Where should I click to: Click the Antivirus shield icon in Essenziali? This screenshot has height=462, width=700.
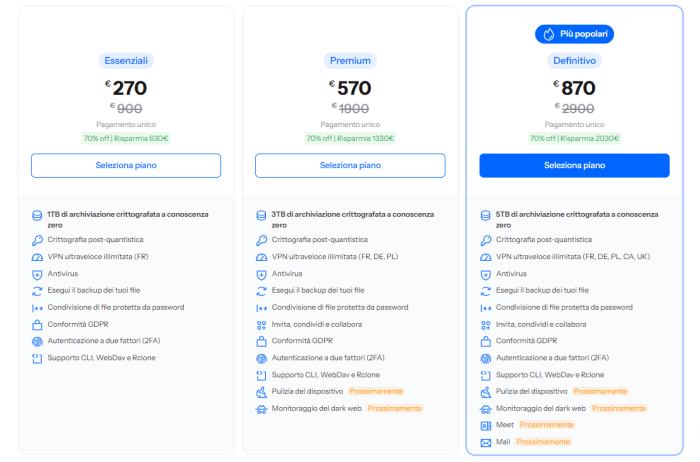tap(37, 275)
